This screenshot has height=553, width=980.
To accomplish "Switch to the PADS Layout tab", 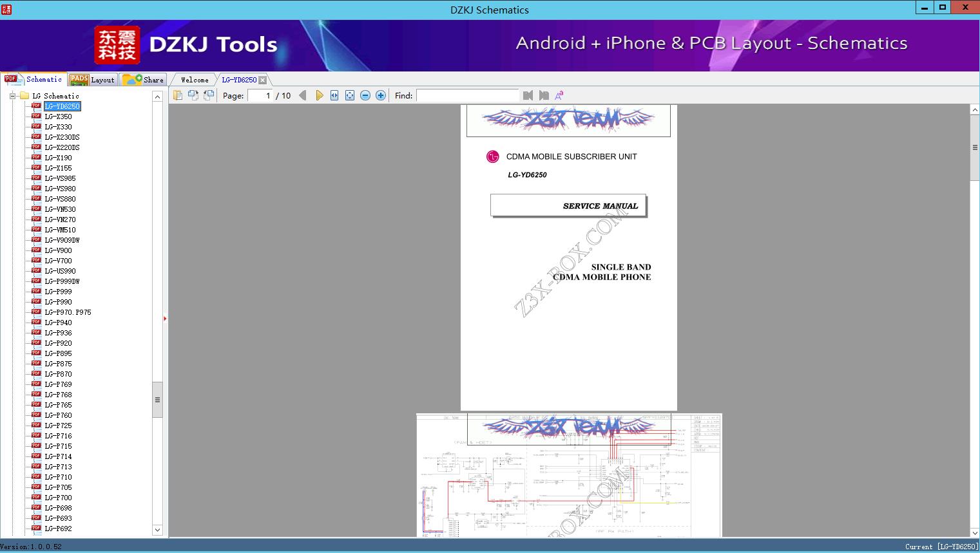I will pyautogui.click(x=92, y=80).
